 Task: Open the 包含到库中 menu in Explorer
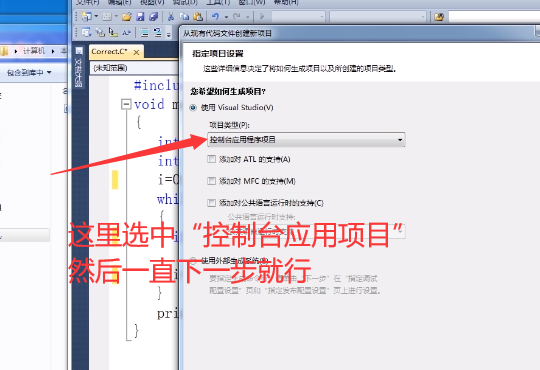pos(29,72)
